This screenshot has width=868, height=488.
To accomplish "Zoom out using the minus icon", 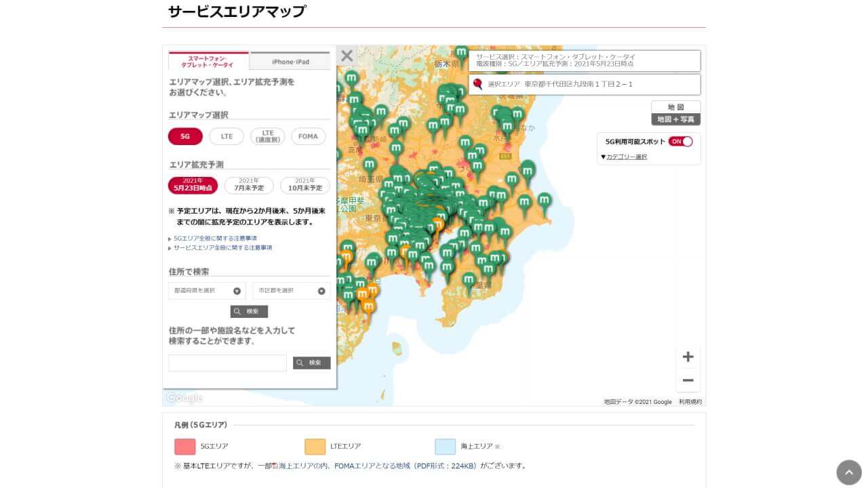I will 688,380.
